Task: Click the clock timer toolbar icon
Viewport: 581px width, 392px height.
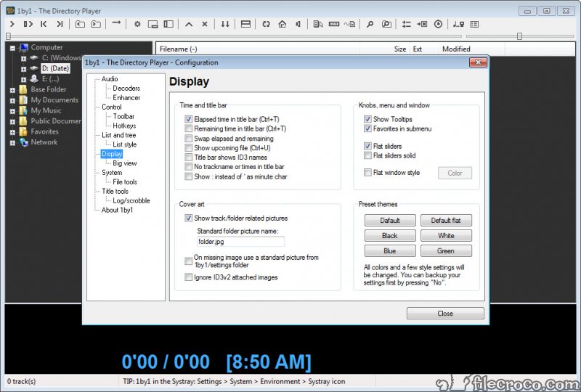Action: pos(438,24)
